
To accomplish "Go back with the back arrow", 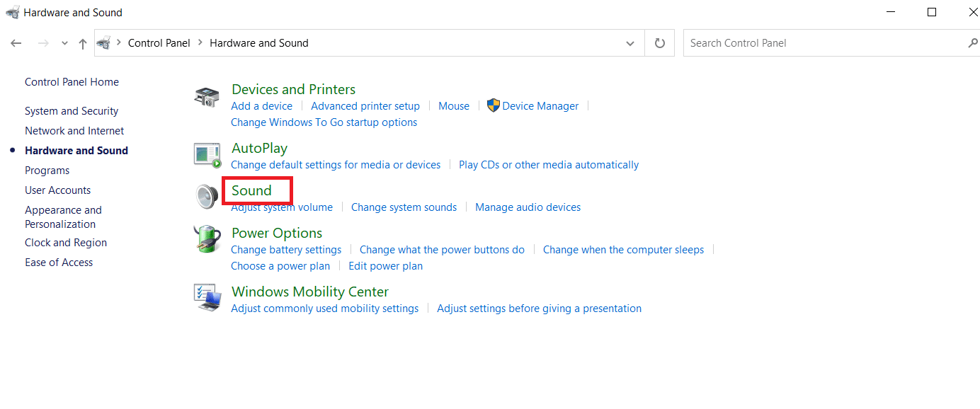I will 16,43.
